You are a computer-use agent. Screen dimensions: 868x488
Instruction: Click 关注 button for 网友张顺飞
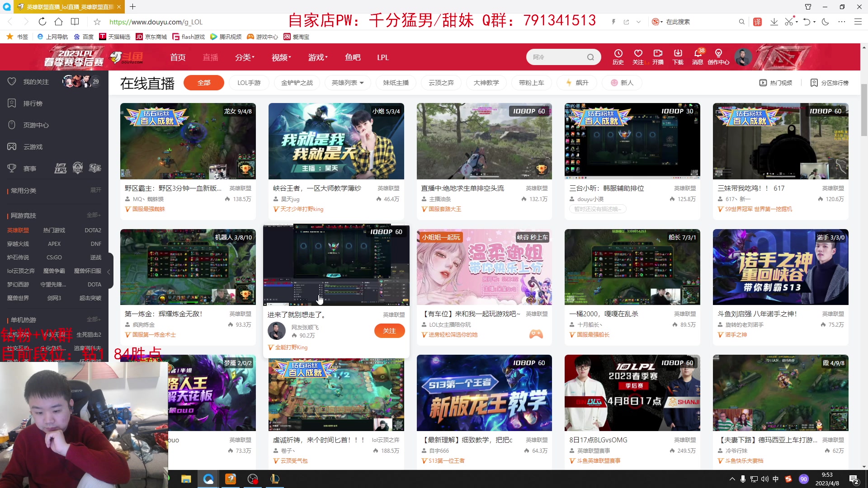point(389,331)
